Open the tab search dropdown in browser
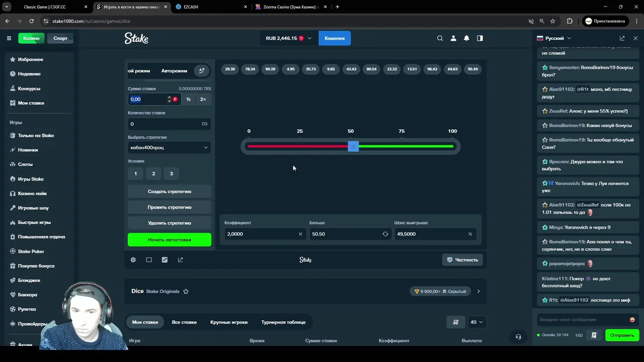Screen dimensions: 644x362 click(7, 7)
